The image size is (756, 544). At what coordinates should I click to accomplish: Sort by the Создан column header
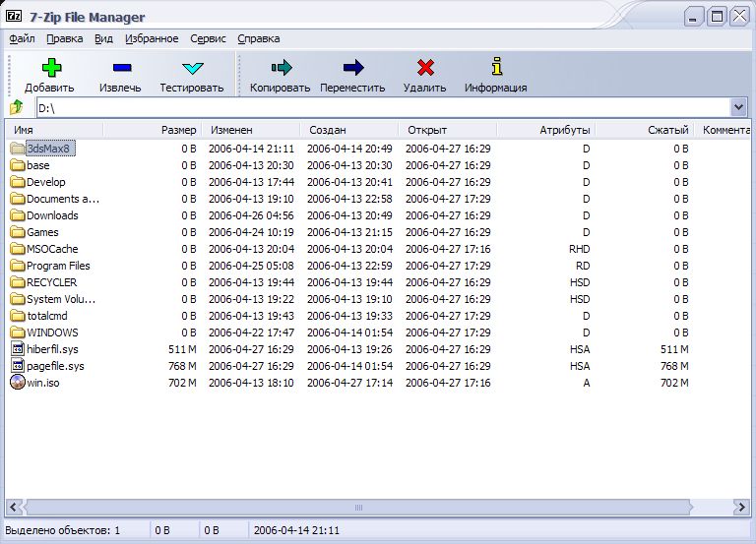click(x=349, y=130)
